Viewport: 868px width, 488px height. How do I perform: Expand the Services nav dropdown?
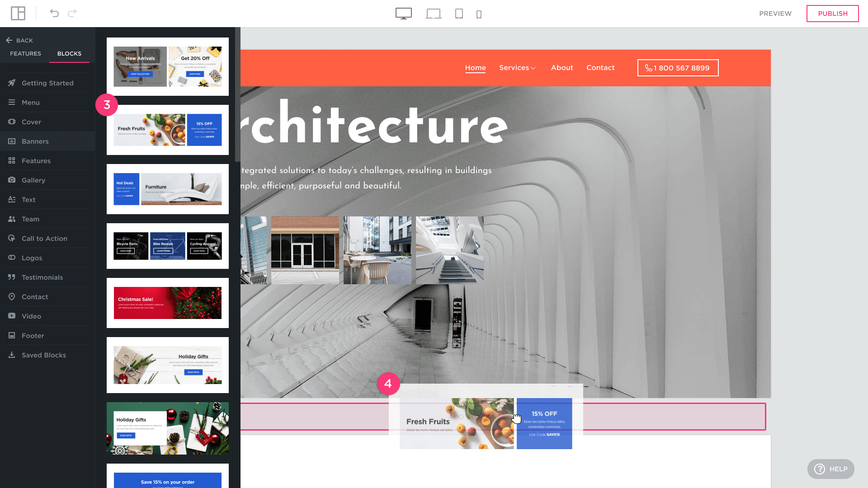click(517, 68)
